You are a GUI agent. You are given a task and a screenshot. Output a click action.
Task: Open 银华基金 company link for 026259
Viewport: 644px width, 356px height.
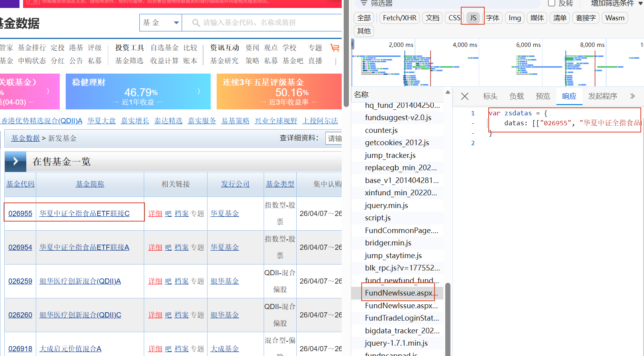click(225, 281)
